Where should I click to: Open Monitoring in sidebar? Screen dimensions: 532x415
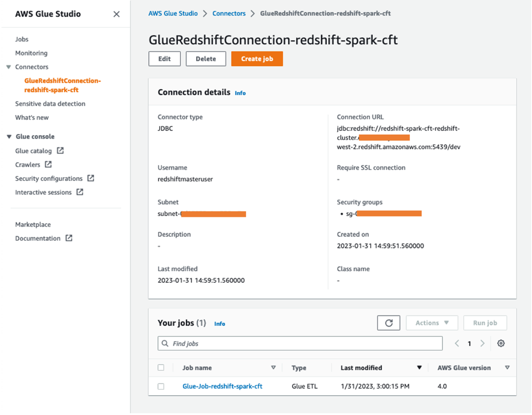pyautogui.click(x=31, y=53)
